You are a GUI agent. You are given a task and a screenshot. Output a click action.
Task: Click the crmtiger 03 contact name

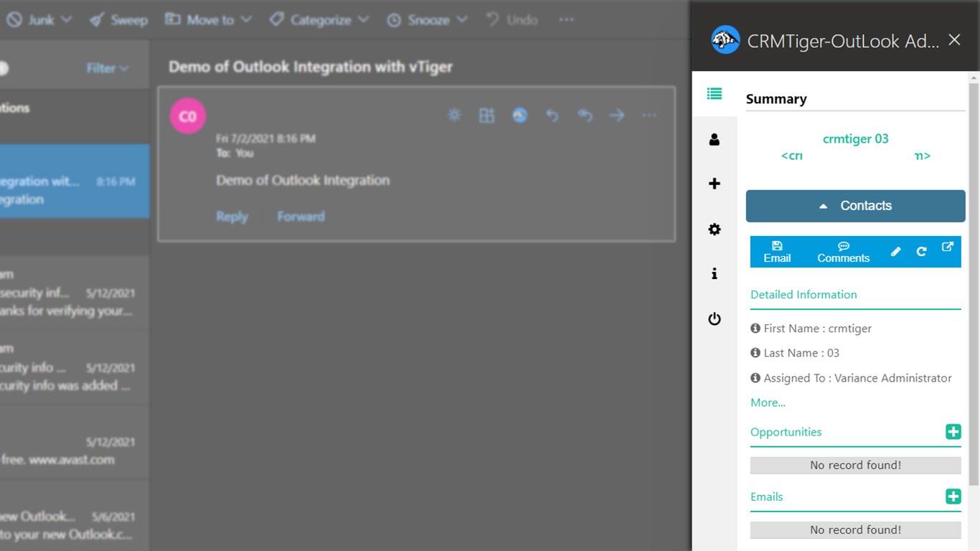(x=855, y=139)
